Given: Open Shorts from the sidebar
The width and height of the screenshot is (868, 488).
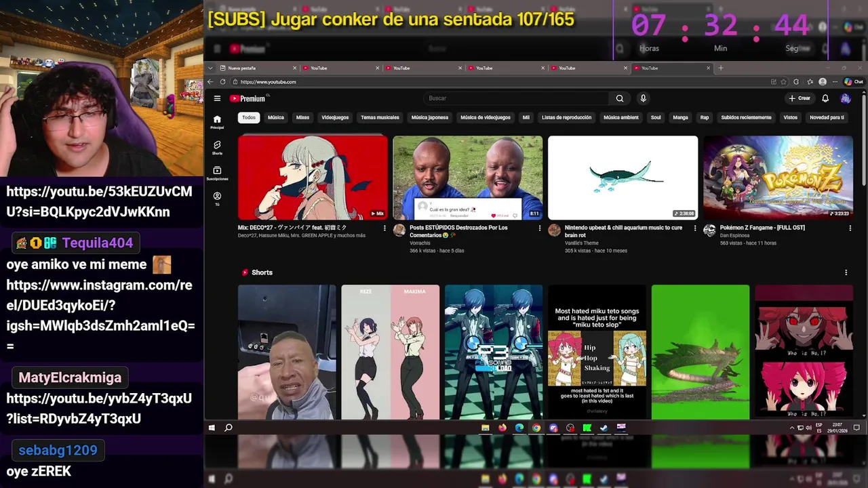Looking at the screenshot, I should point(217,148).
